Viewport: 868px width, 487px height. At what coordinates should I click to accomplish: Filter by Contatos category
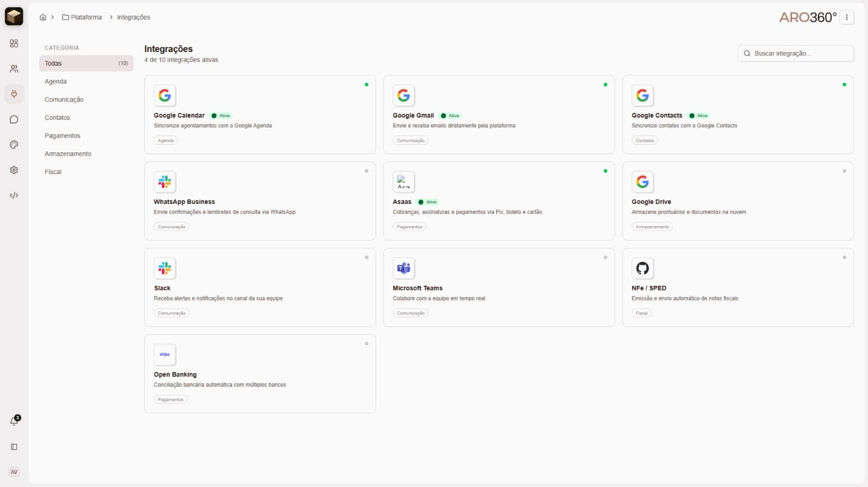(58, 118)
